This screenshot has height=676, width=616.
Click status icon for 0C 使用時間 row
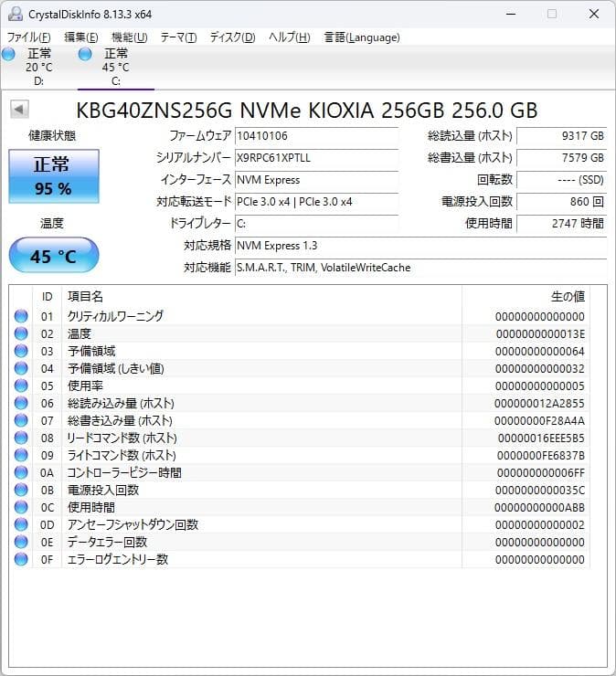(x=21, y=507)
